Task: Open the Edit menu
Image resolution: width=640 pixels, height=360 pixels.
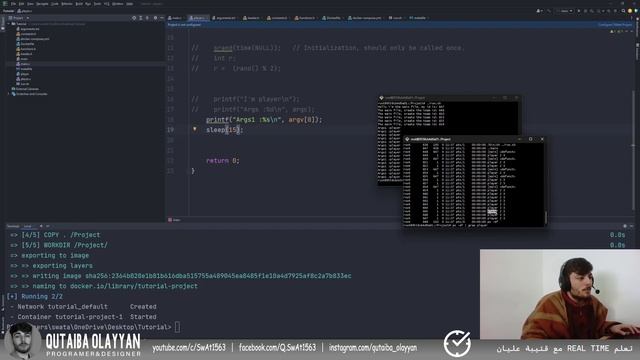Action: point(21,4)
